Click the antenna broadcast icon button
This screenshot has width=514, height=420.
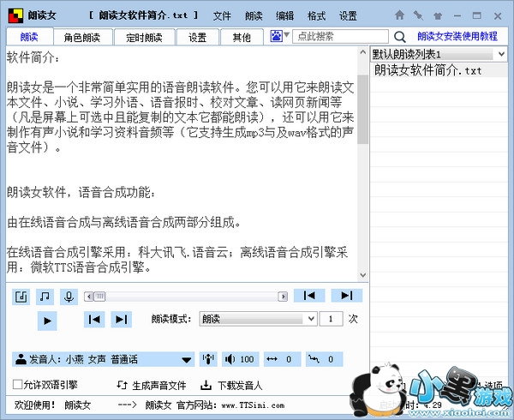(x=208, y=359)
